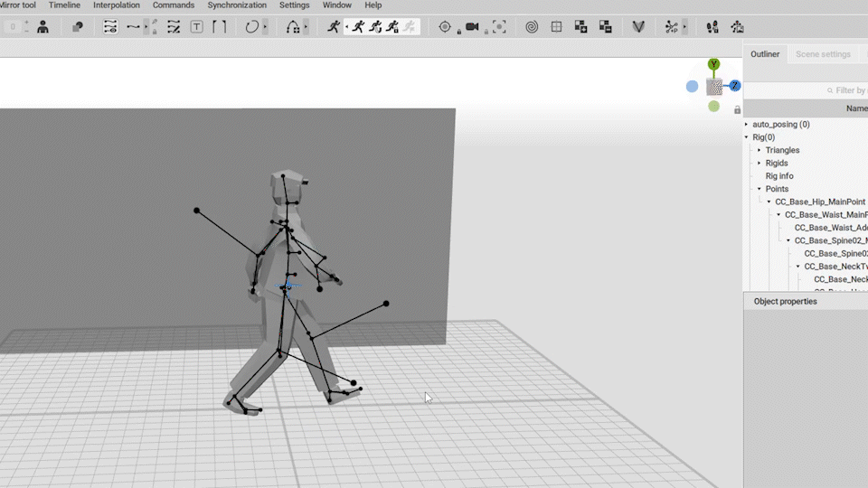Toggle trajectories visibility icon with eye
Screen dimensions: 868x488
point(110,26)
